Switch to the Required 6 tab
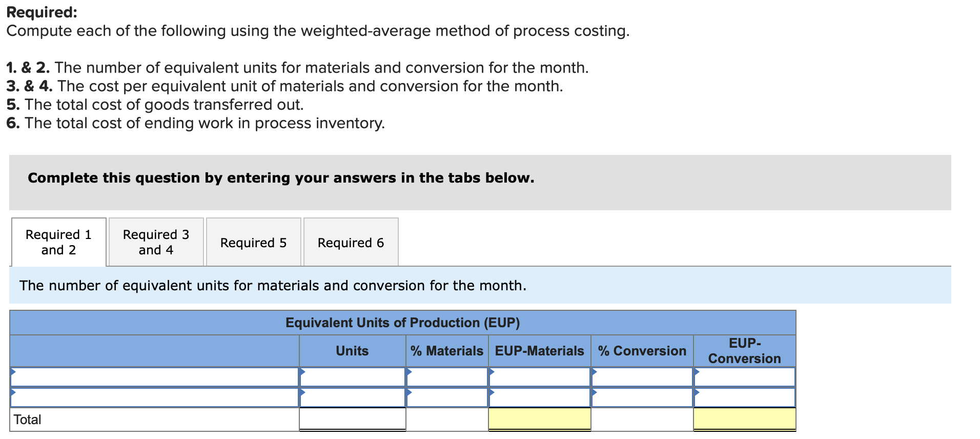The image size is (980, 439). pos(351,242)
